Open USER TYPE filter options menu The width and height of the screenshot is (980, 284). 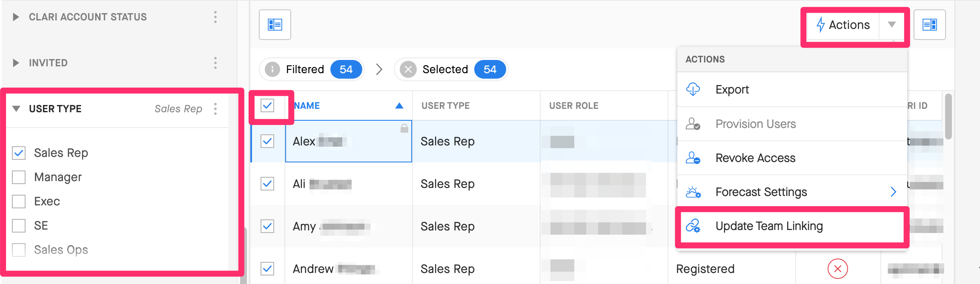pyautogui.click(x=215, y=109)
